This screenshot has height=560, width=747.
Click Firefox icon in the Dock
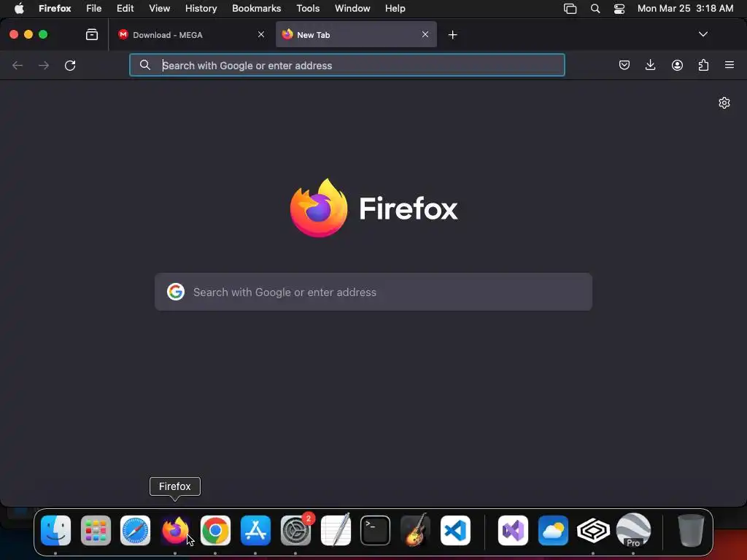(x=175, y=530)
